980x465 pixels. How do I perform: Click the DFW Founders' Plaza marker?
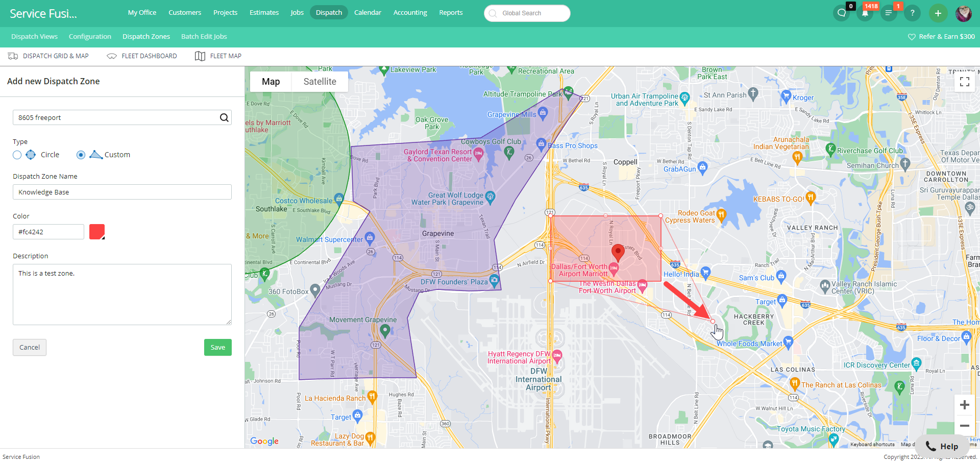494,280
